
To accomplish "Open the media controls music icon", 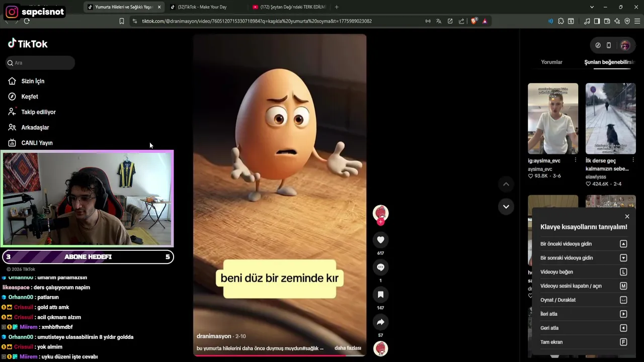I will tap(587, 21).
